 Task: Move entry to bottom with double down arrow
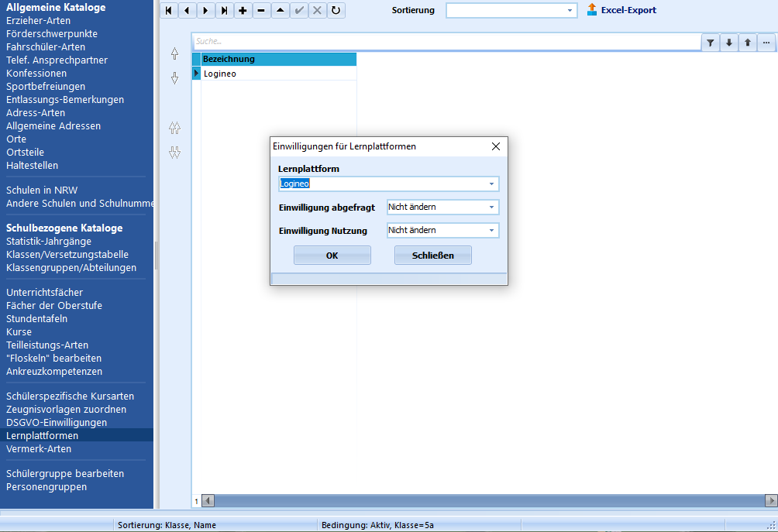[x=174, y=153]
